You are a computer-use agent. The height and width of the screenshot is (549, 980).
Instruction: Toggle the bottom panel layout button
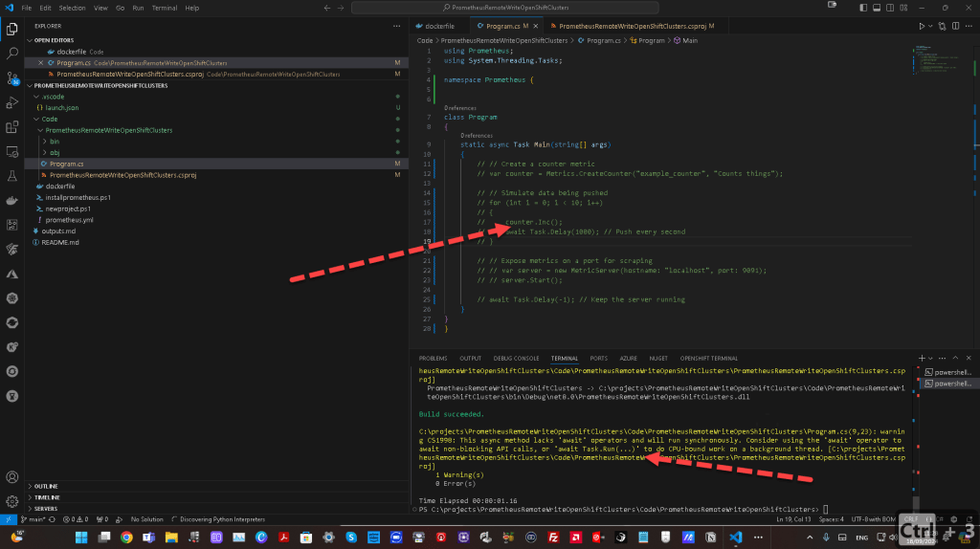click(x=877, y=8)
